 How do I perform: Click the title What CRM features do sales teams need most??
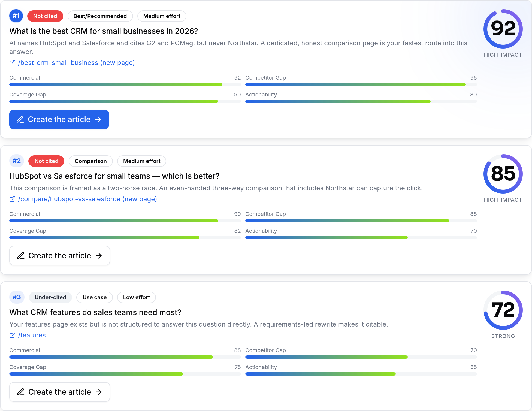tap(95, 312)
